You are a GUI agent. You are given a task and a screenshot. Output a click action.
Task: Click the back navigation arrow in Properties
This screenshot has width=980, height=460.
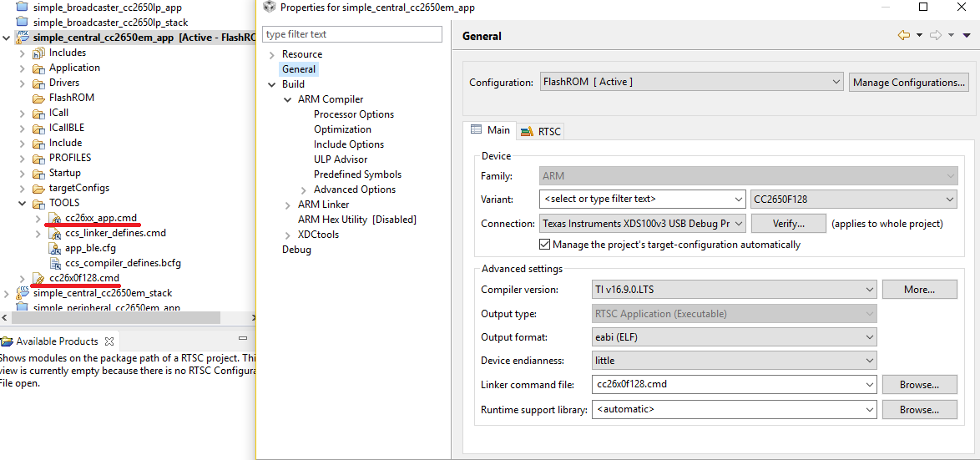[903, 36]
